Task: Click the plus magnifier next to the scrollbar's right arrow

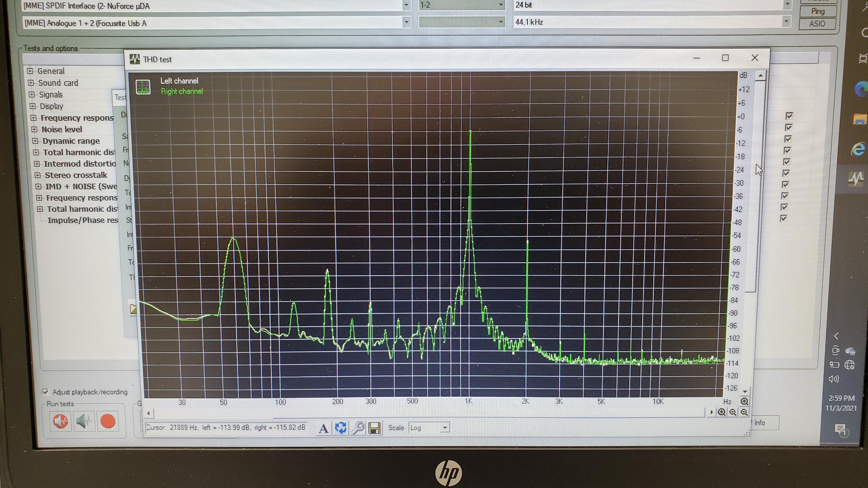Action: click(x=722, y=412)
